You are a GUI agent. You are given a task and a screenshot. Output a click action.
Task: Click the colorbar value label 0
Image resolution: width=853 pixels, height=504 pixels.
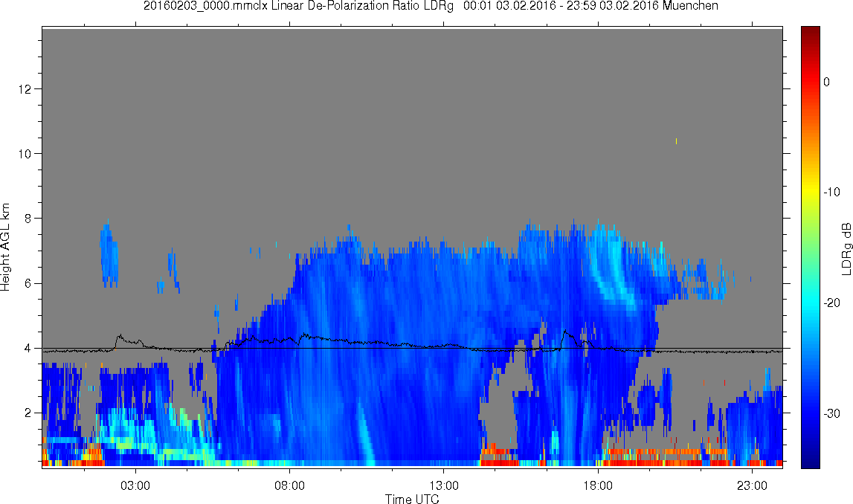coord(826,82)
